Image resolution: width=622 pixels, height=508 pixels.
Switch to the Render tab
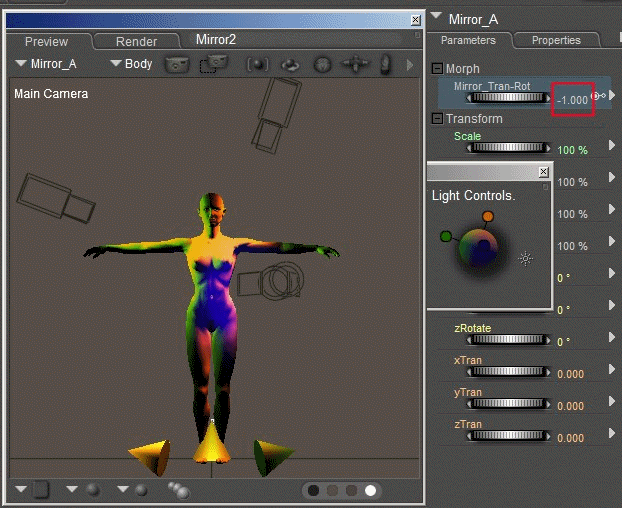[136, 42]
